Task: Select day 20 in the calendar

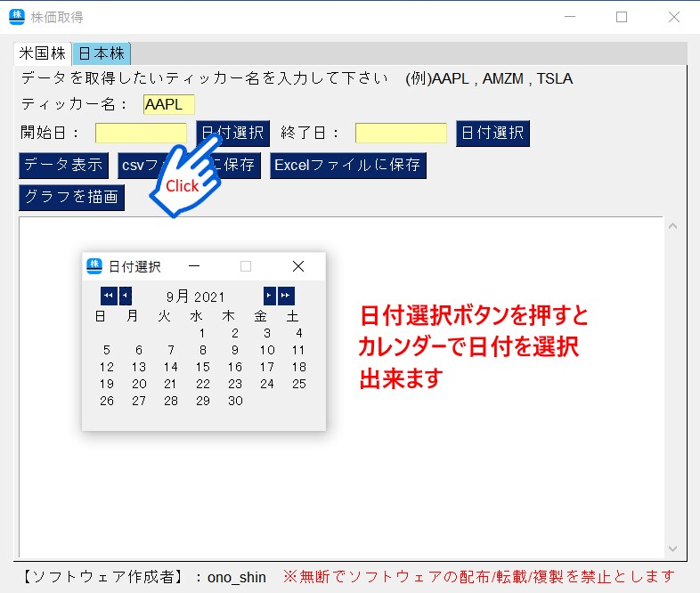Action: (139, 384)
